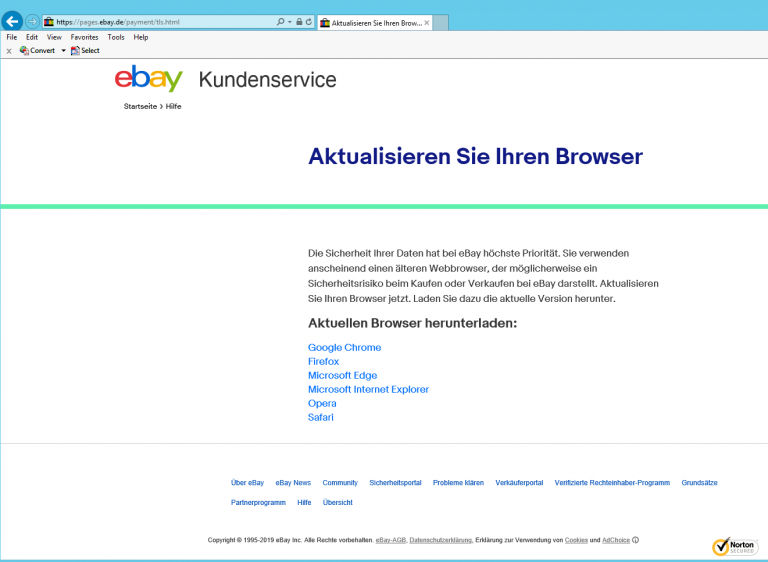The width and height of the screenshot is (768, 562).
Task: Click the Übersicht footer link
Action: coord(337,502)
